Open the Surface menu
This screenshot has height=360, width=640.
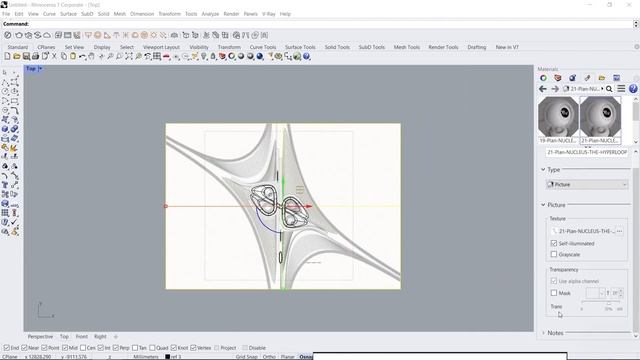[68, 14]
